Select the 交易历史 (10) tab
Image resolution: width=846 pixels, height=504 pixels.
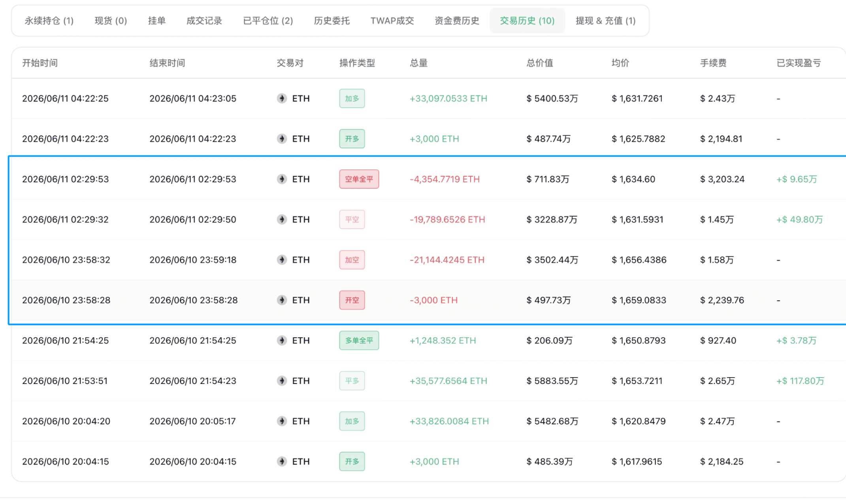[x=527, y=21]
